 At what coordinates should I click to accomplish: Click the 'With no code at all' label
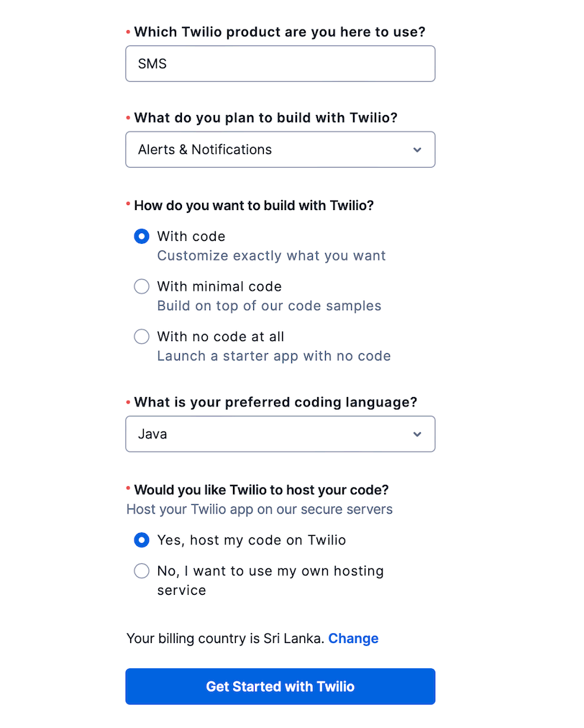coord(221,337)
